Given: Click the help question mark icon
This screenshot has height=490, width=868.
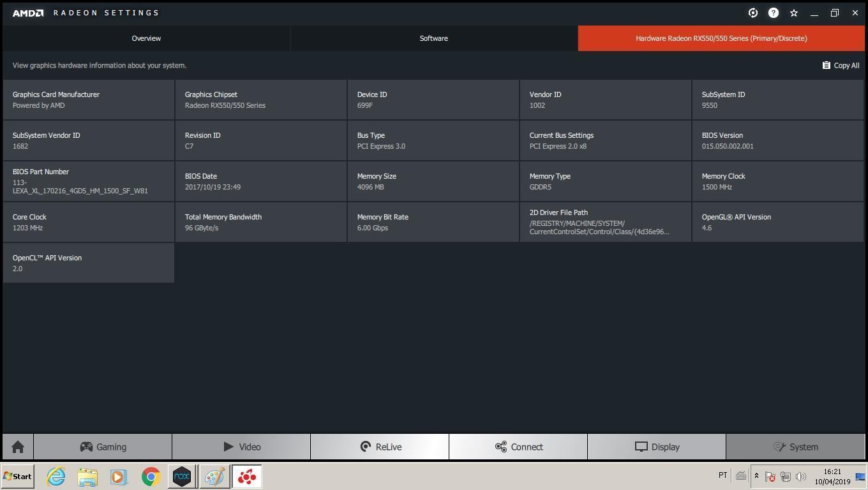Looking at the screenshot, I should pos(774,13).
